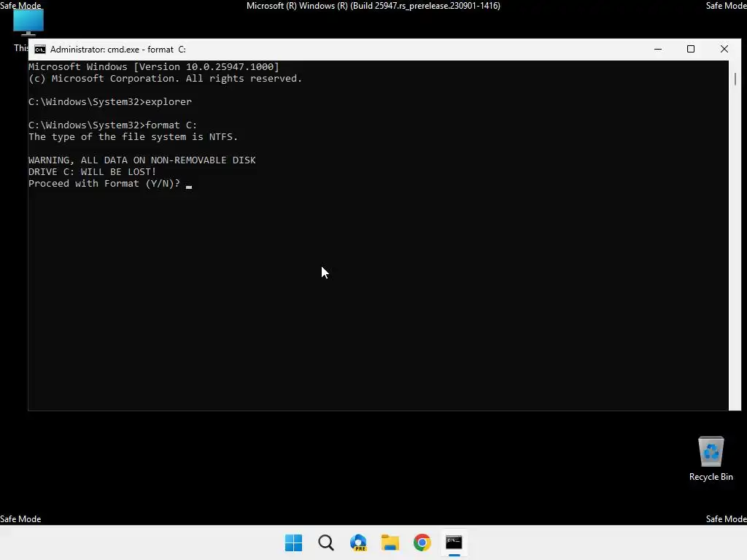Click the cmd.exe vertical scrollbar thumb
Screen dimensions: 747x560
pos(735,79)
